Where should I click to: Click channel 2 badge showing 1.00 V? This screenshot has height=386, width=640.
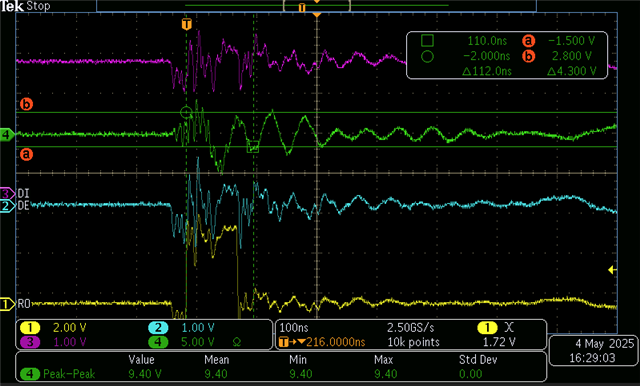point(158,328)
